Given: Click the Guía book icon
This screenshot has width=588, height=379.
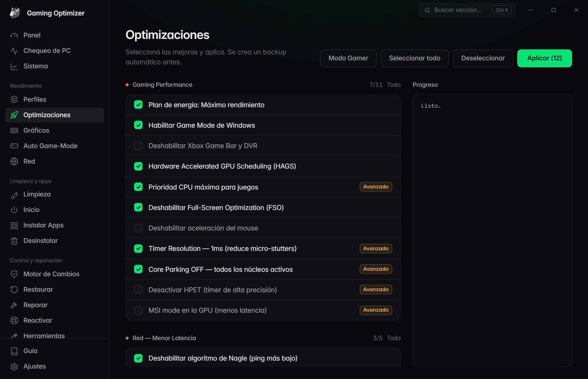Looking at the screenshot, I should [14, 351].
